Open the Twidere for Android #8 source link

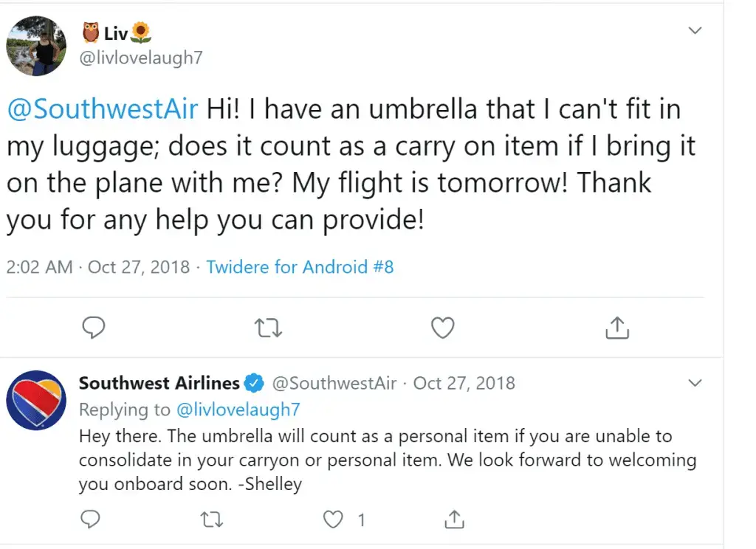point(300,266)
